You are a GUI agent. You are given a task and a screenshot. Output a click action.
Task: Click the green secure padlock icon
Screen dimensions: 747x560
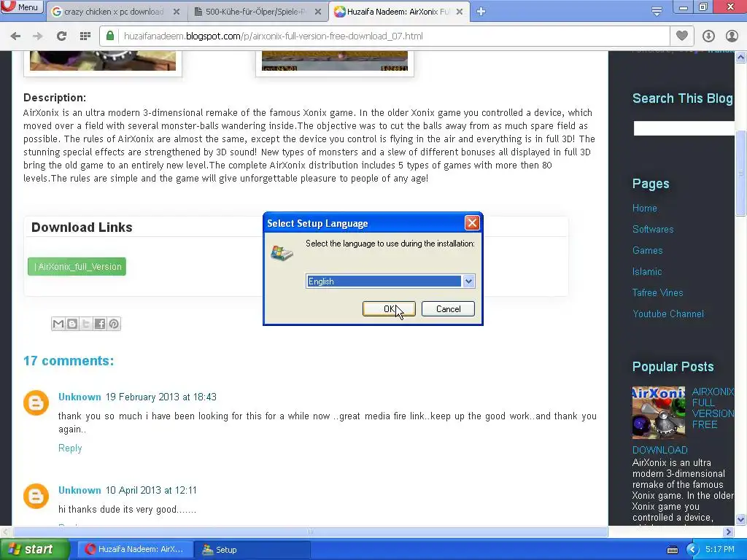[x=110, y=36]
